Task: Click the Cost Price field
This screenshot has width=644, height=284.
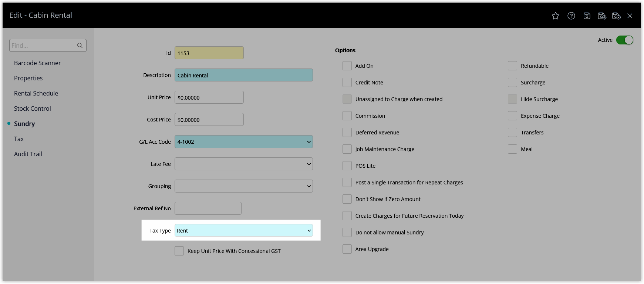Action: tap(209, 120)
